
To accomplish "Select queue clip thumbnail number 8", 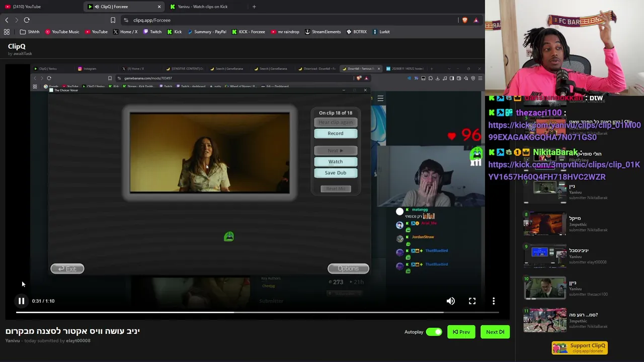I will tap(545, 224).
